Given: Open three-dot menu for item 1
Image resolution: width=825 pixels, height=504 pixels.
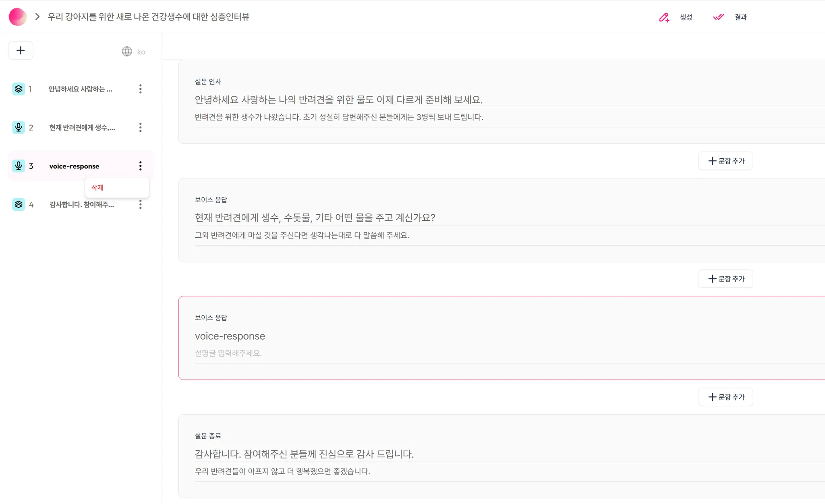Looking at the screenshot, I should coord(140,89).
